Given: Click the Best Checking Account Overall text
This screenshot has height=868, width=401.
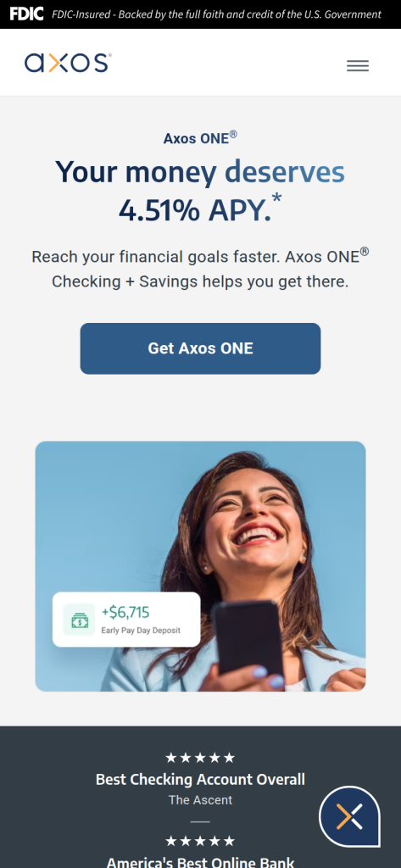Looking at the screenshot, I should tap(200, 780).
